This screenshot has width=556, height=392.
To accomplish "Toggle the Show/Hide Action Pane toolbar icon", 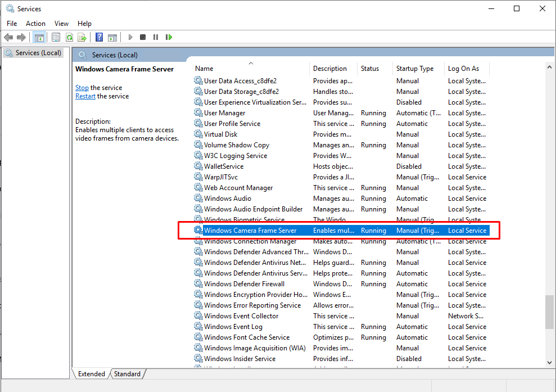I will (x=112, y=37).
